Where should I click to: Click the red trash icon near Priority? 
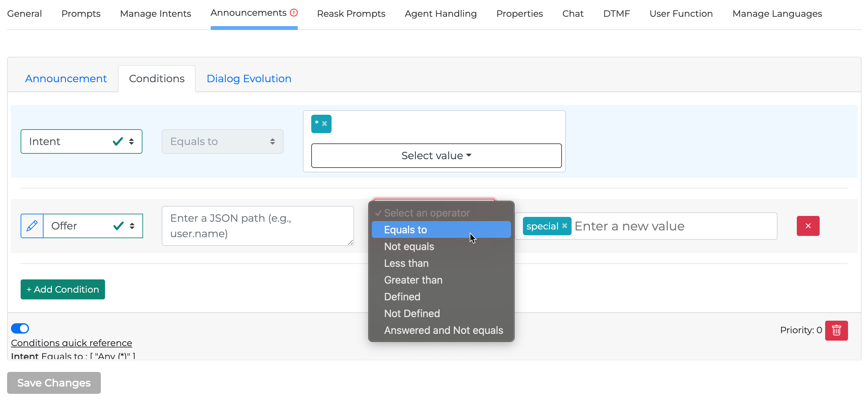tap(836, 330)
